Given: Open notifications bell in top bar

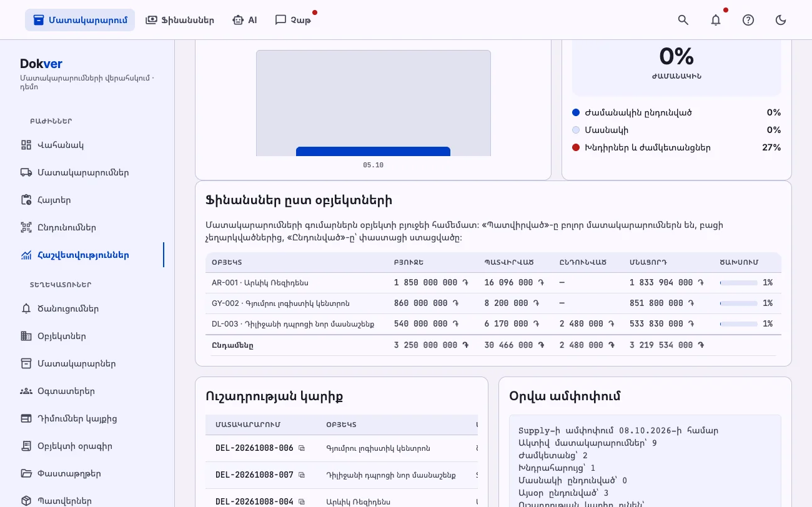Looking at the screenshot, I should click(716, 20).
